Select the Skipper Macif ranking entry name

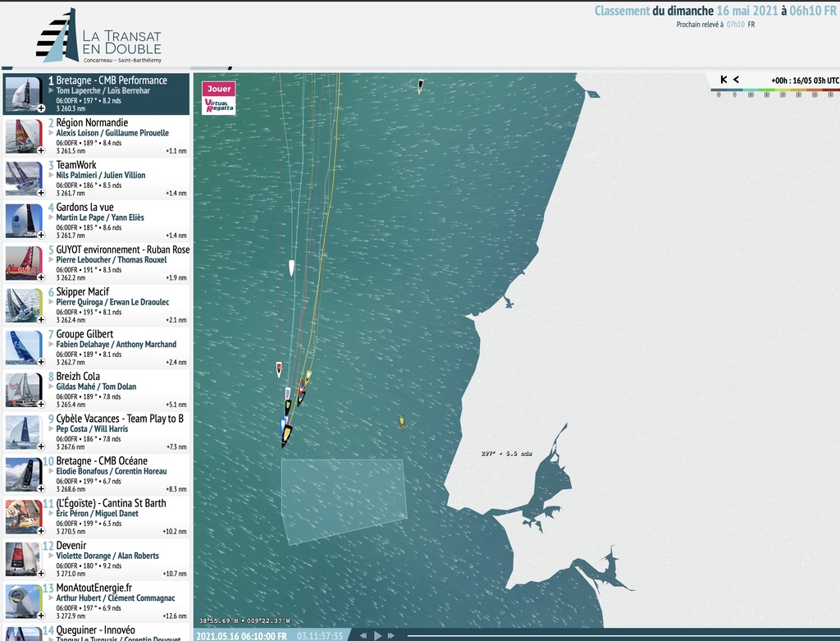tap(83, 292)
